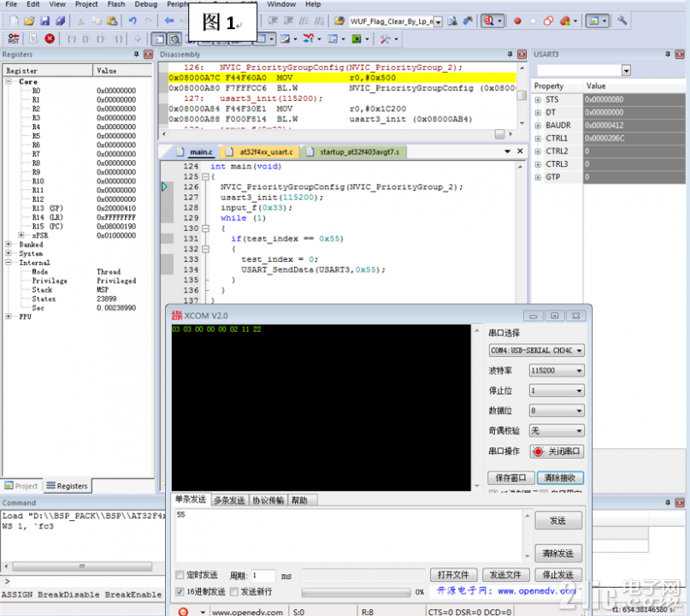Click the 保存窗口 button
The width and height of the screenshot is (690, 616).
(x=511, y=477)
